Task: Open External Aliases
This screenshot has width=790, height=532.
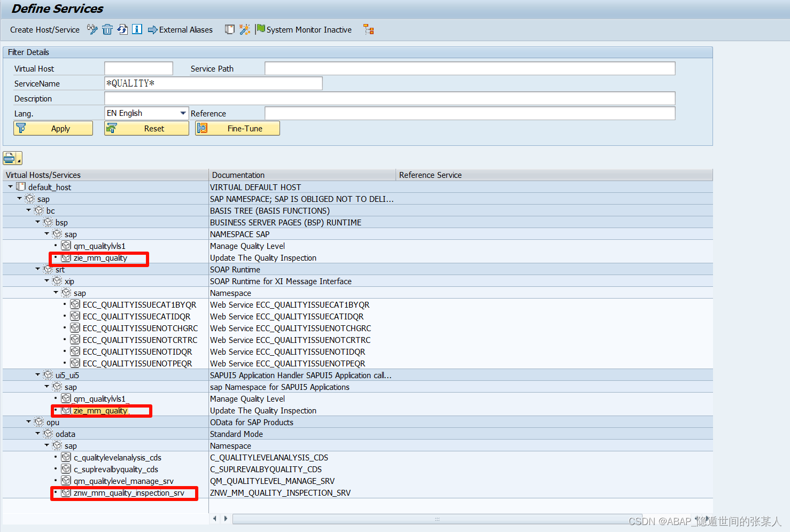Action: pyautogui.click(x=180, y=30)
